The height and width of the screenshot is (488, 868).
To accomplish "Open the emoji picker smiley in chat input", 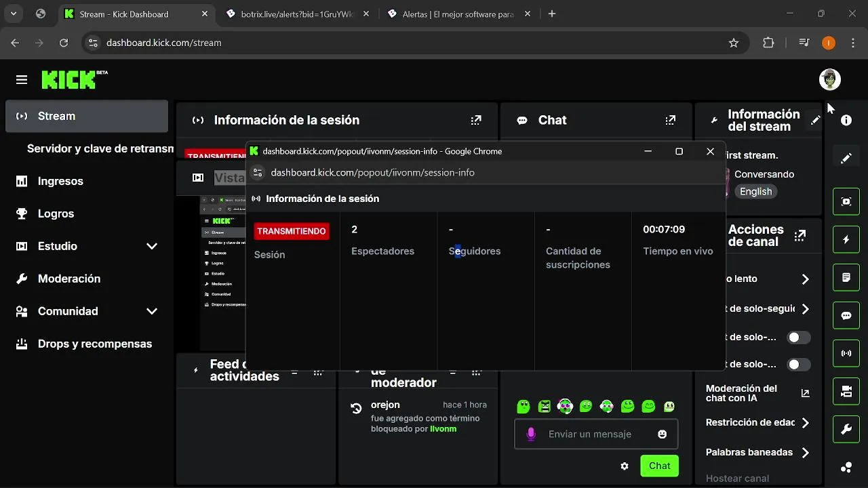I will tap(663, 434).
